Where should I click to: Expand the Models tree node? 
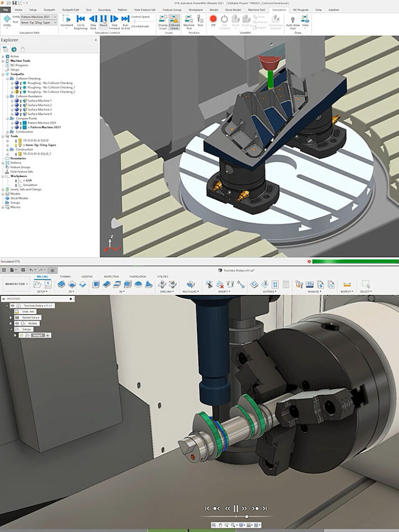click(x=3, y=194)
